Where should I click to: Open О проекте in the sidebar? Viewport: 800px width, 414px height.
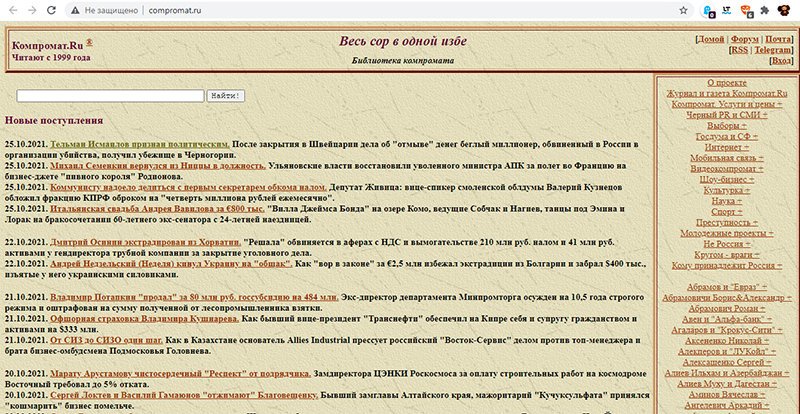click(x=727, y=83)
